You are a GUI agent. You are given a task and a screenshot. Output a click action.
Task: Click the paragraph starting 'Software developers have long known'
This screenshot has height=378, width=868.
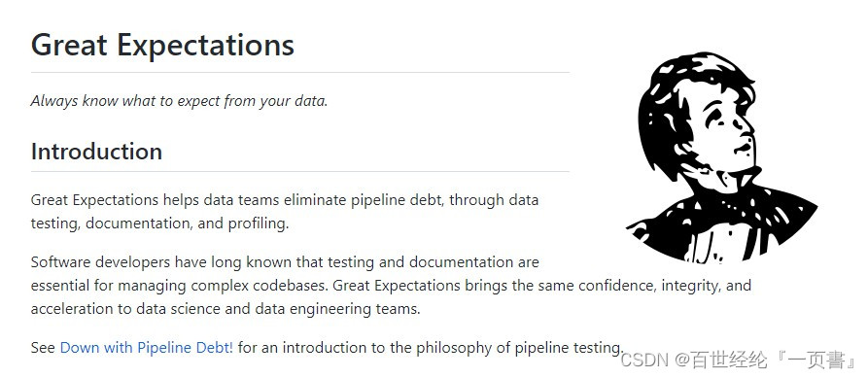391,285
